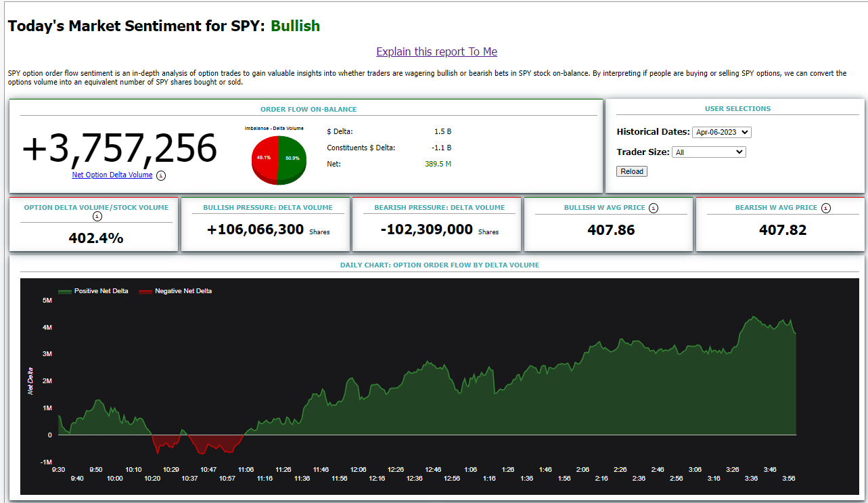Select the 407.82 bearish average price

tap(783, 230)
